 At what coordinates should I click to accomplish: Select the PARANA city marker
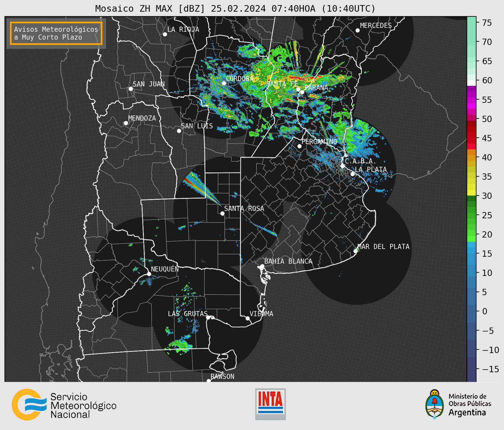pyautogui.click(x=302, y=92)
